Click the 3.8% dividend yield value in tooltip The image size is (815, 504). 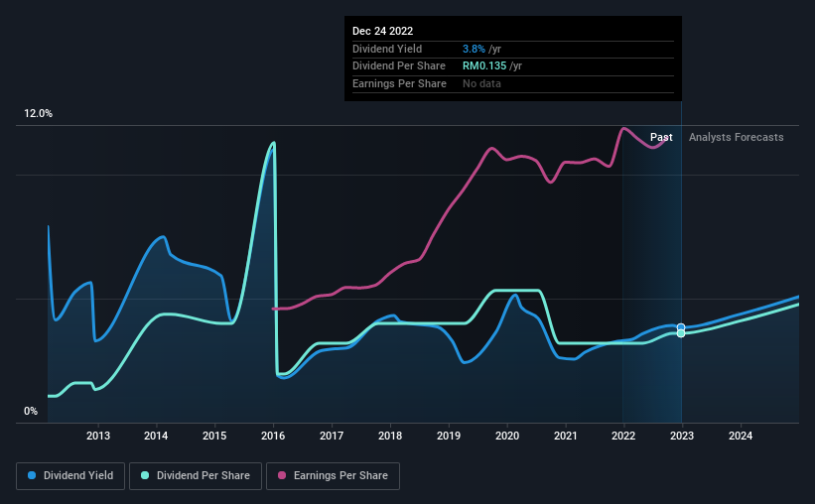[474, 49]
